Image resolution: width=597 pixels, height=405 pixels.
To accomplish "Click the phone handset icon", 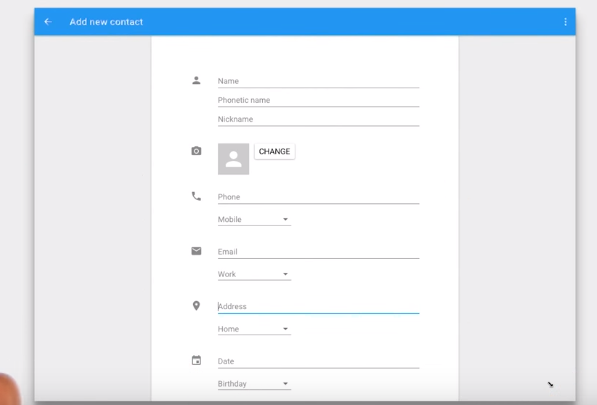I will 196,196.
